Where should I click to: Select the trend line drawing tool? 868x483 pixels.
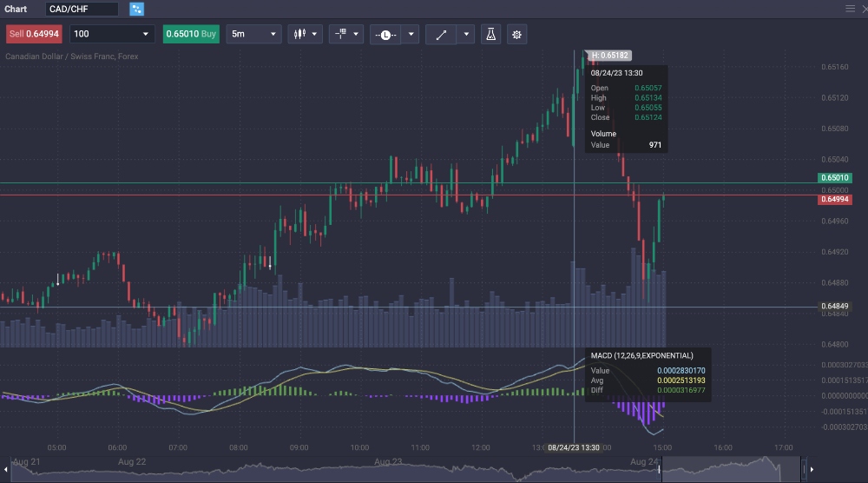441,35
